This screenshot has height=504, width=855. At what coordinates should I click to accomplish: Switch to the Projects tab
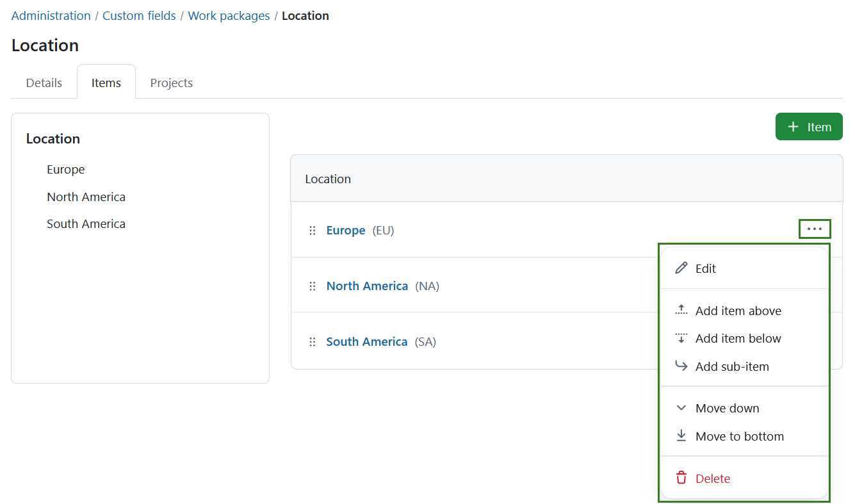pos(171,83)
